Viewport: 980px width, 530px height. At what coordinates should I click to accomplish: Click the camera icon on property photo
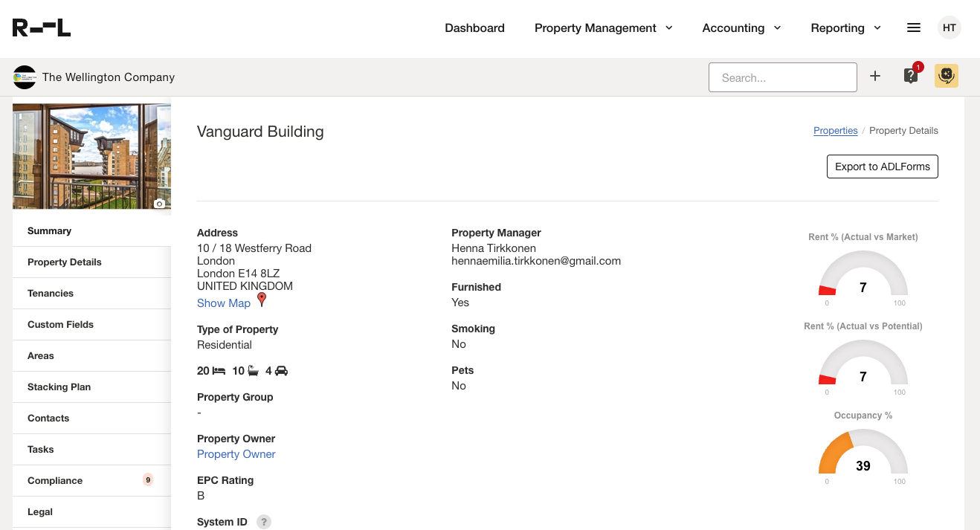point(159,203)
